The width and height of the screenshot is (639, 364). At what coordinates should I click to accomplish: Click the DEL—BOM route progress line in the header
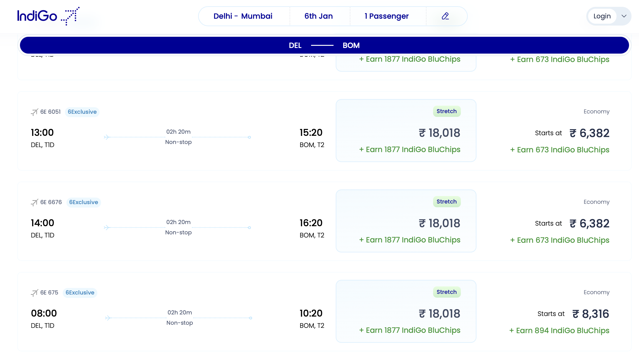(323, 45)
